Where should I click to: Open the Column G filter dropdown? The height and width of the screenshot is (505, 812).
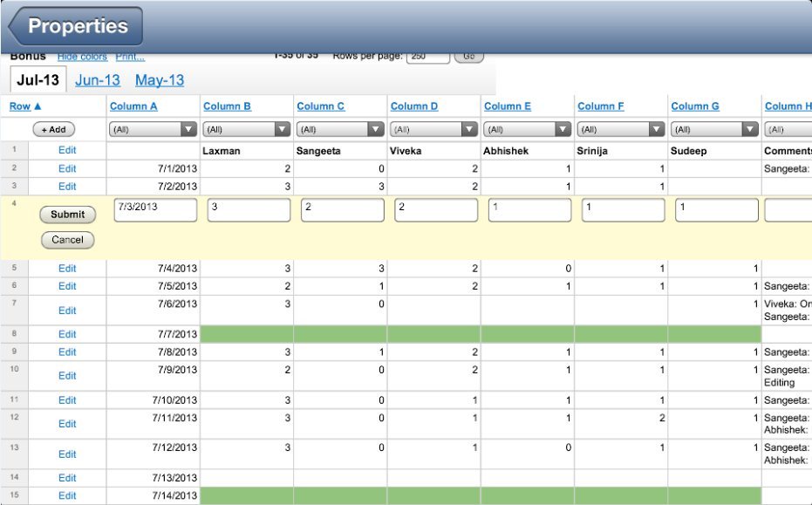pos(714,129)
